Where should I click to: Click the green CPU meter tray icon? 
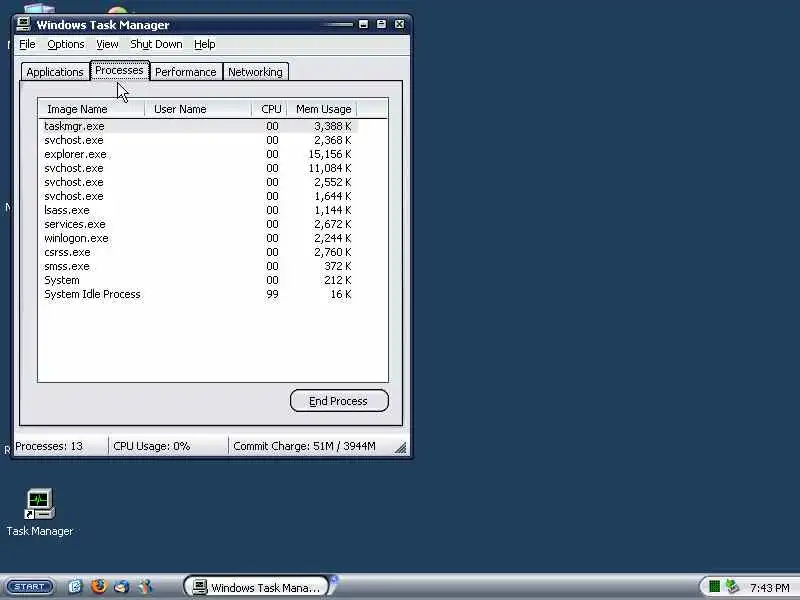tap(714, 587)
